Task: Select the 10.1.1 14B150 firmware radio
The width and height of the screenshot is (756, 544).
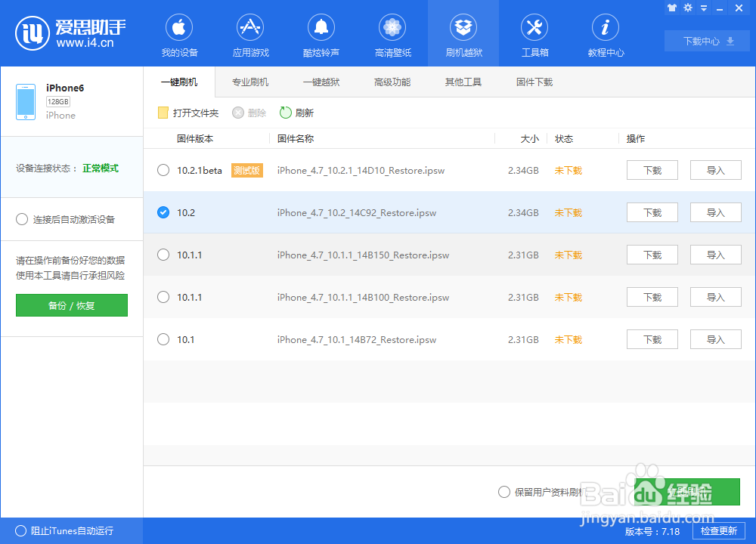Action: click(163, 255)
